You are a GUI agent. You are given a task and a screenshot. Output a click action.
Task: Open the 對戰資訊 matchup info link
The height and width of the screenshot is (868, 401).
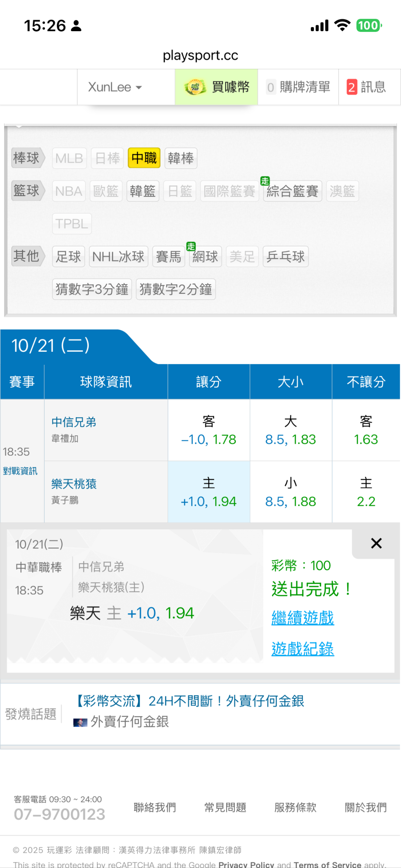point(20,471)
